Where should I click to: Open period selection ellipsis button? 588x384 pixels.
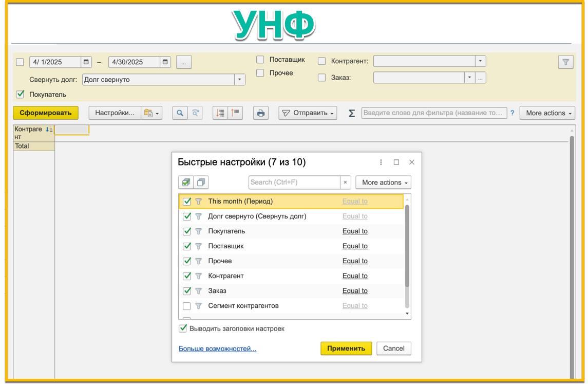click(x=184, y=62)
